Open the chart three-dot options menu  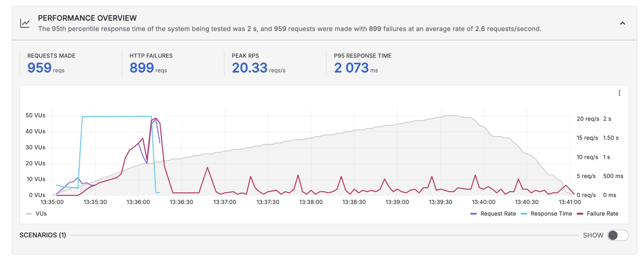click(x=619, y=93)
